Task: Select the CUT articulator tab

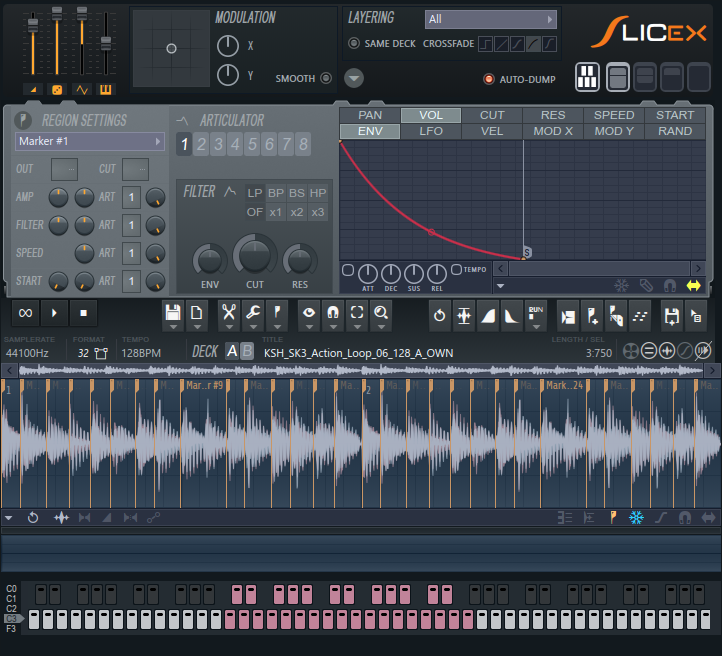Action: click(x=492, y=115)
